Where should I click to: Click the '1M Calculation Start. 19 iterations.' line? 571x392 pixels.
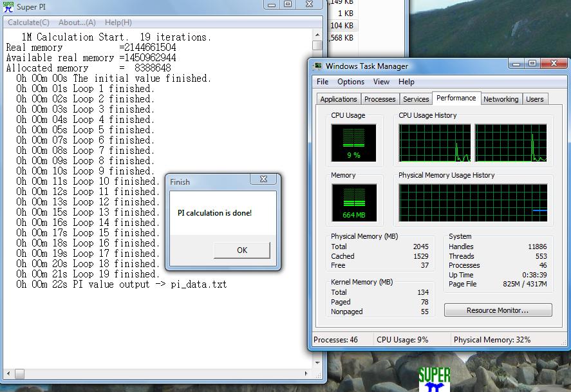tap(116, 37)
